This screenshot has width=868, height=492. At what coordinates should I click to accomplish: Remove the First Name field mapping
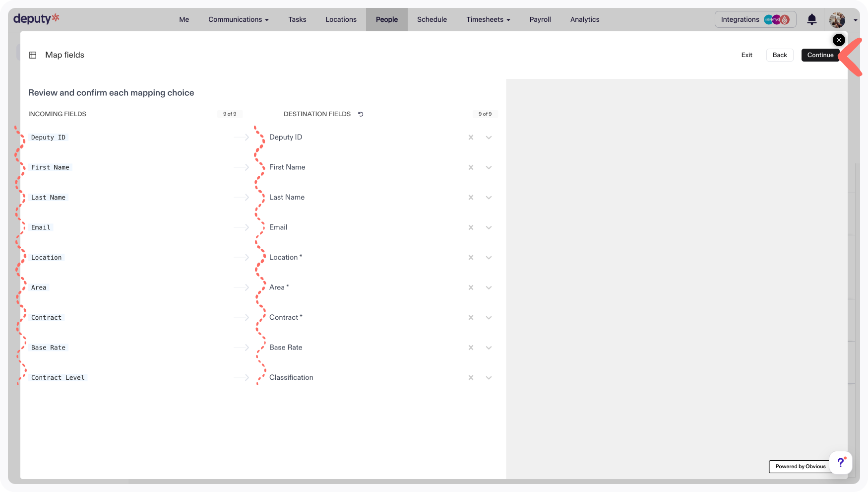pos(471,168)
